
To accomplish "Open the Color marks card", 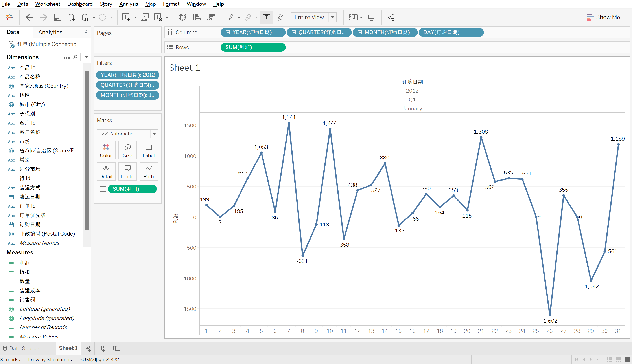I will tap(106, 150).
